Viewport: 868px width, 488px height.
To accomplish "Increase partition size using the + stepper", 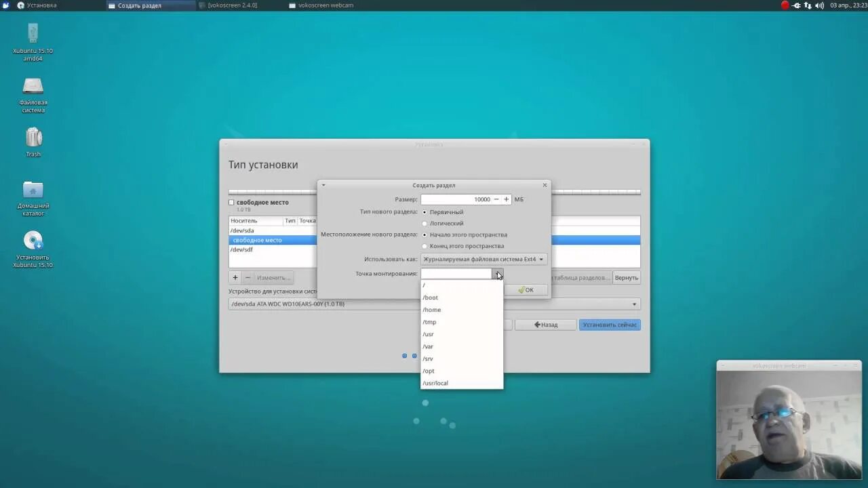I will [x=506, y=199].
